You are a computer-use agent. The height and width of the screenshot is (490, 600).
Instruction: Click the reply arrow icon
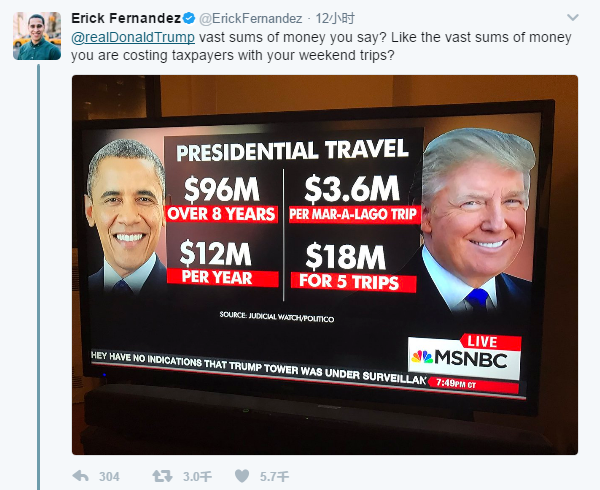click(81, 476)
